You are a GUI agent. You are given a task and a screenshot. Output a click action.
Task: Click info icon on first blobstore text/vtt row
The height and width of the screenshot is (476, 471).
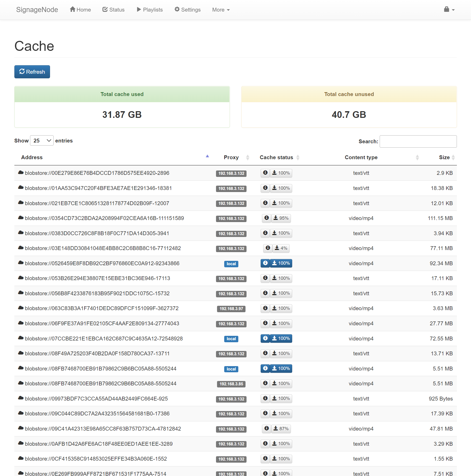tap(265, 173)
